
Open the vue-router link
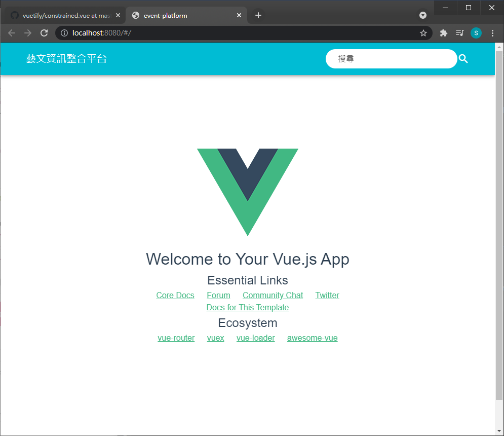176,338
